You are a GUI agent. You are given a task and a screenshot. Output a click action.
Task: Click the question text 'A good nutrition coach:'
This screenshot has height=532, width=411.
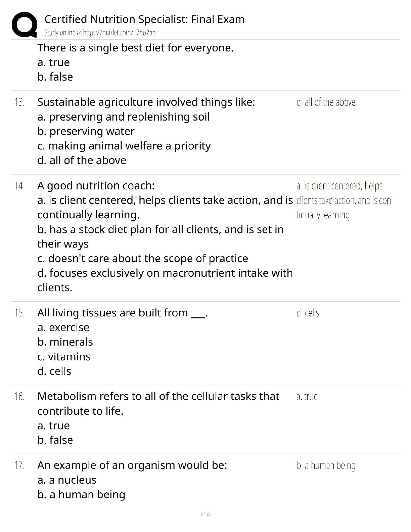pyautogui.click(x=96, y=186)
